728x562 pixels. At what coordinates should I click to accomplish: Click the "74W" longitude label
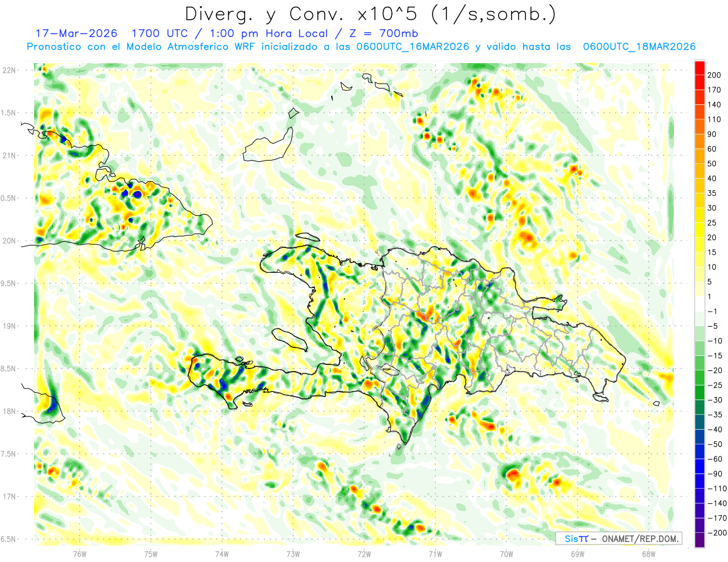[222, 554]
